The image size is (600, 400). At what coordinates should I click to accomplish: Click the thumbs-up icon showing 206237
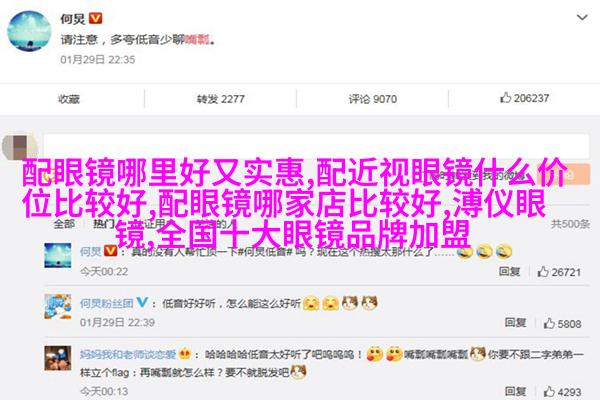pyautogui.click(x=505, y=98)
